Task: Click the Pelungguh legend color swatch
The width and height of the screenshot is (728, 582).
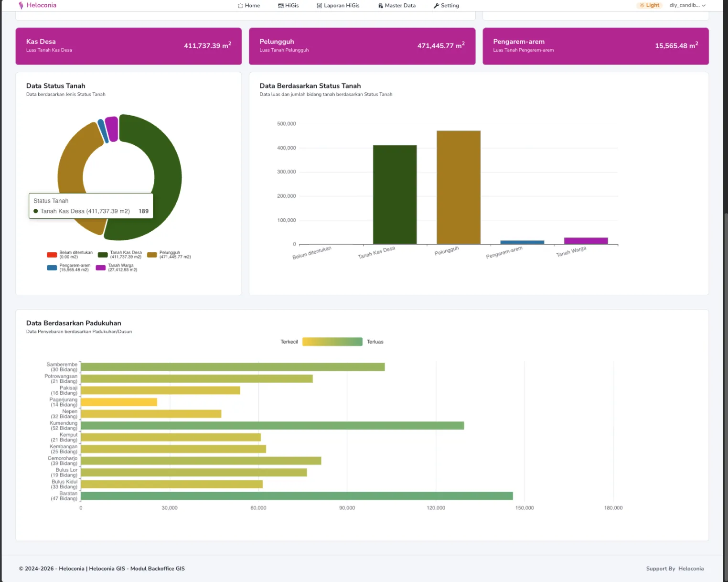Action: coord(152,255)
